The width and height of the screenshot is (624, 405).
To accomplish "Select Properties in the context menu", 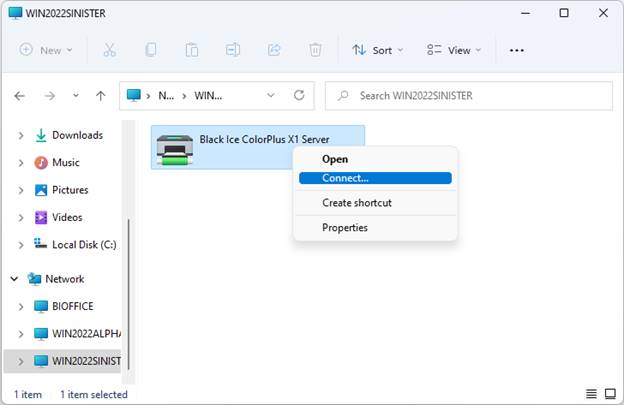I will [x=345, y=227].
